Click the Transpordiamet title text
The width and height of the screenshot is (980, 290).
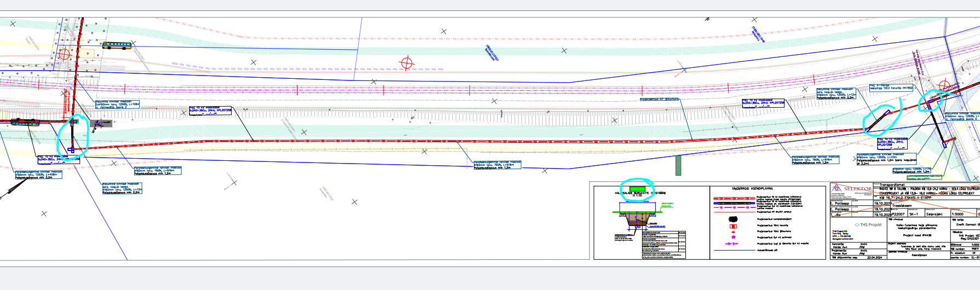pyautogui.click(x=892, y=185)
